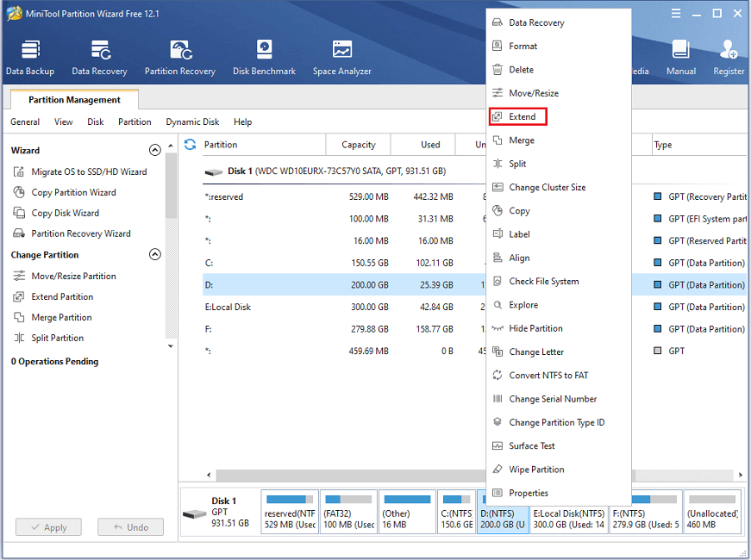Choose Data Recovery in the context menu
This screenshot has height=560, width=751.
559,22
